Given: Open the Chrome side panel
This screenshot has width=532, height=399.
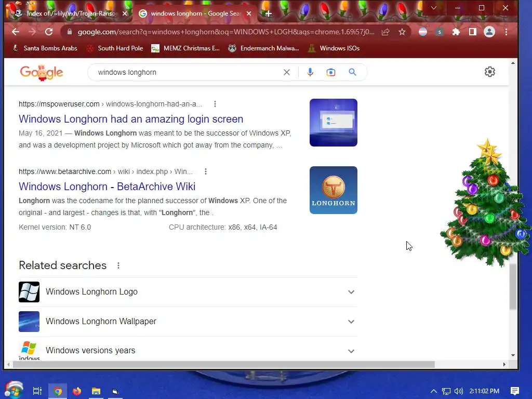Looking at the screenshot, I should click(473, 32).
